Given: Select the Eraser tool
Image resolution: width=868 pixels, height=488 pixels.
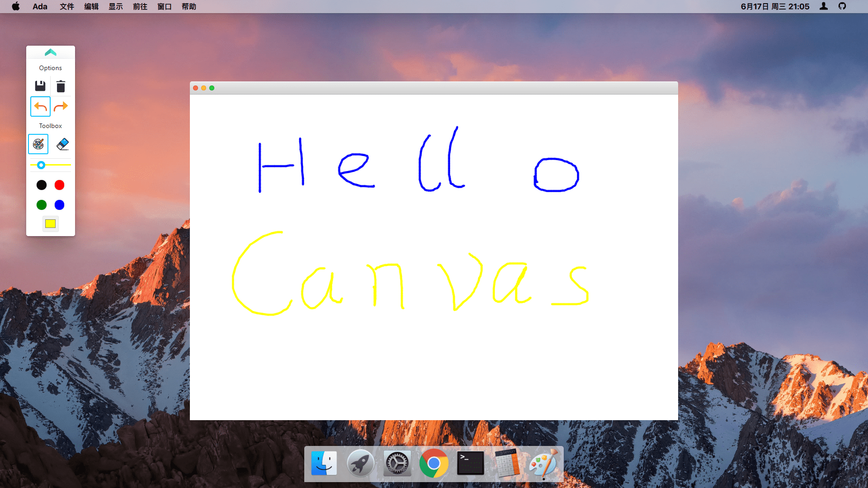Looking at the screenshot, I should coord(61,144).
